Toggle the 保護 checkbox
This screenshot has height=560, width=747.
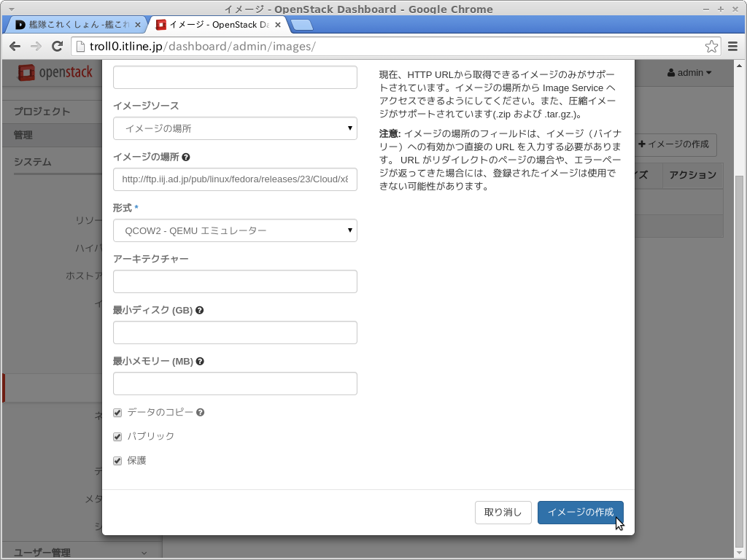coord(117,461)
